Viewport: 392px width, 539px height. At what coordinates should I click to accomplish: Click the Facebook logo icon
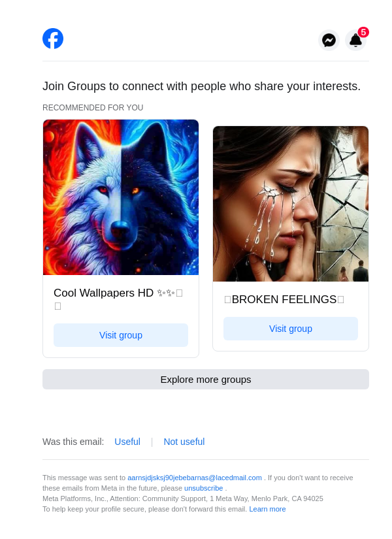[53, 39]
